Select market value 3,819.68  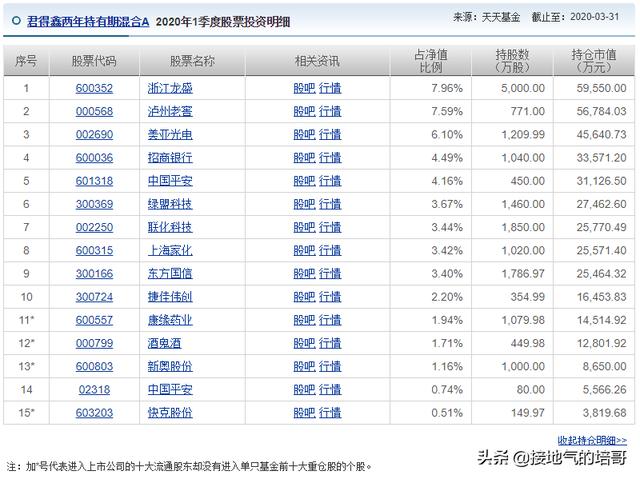click(x=604, y=413)
